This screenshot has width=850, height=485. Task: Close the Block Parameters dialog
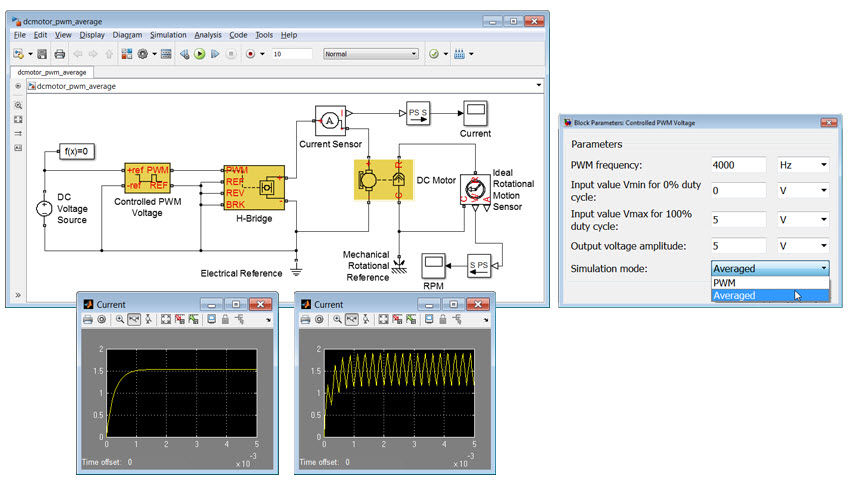(x=828, y=122)
